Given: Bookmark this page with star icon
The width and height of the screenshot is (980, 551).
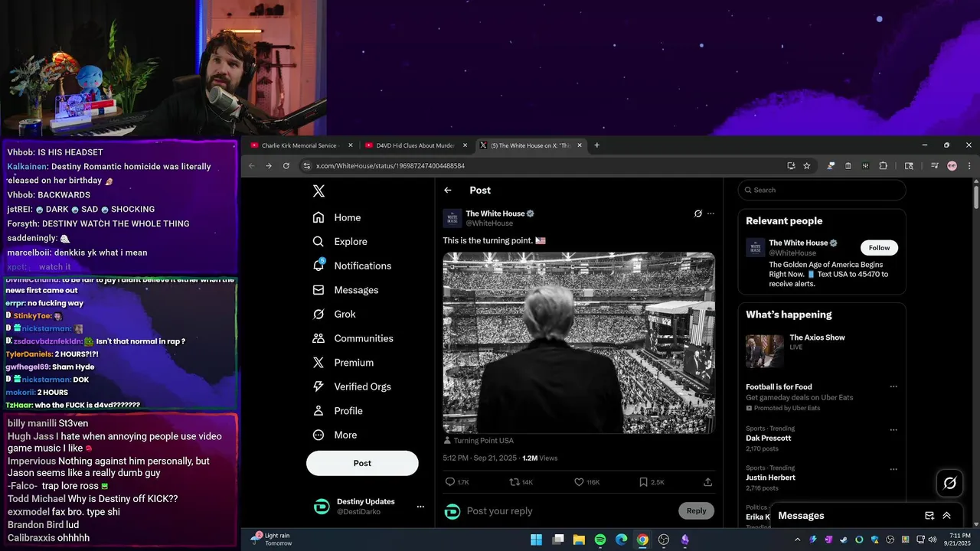Looking at the screenshot, I should pyautogui.click(x=806, y=165).
